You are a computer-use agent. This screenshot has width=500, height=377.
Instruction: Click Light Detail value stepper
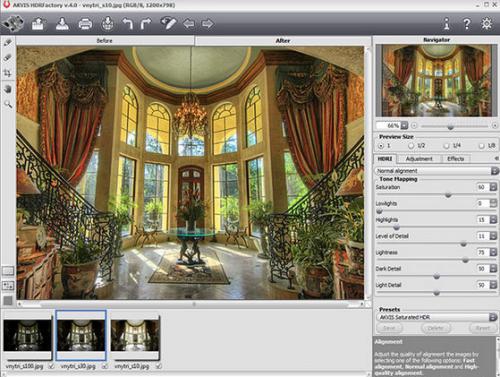(493, 285)
